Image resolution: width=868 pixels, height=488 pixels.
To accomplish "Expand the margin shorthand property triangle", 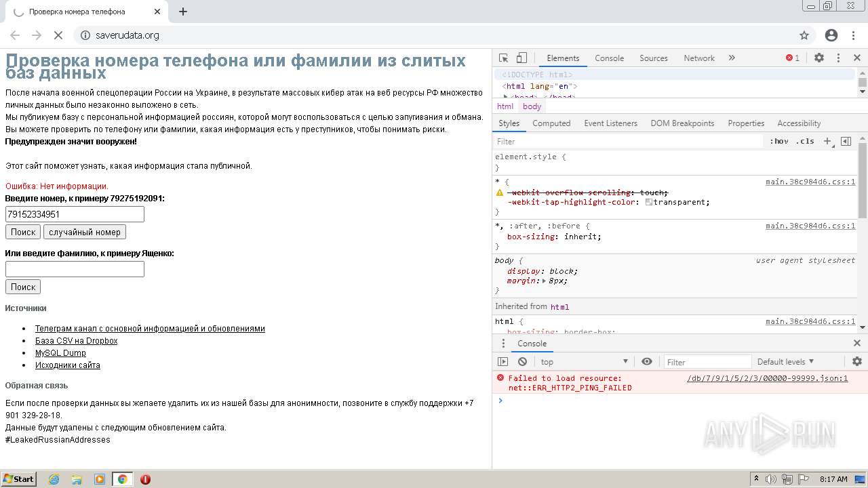I will [x=545, y=281].
